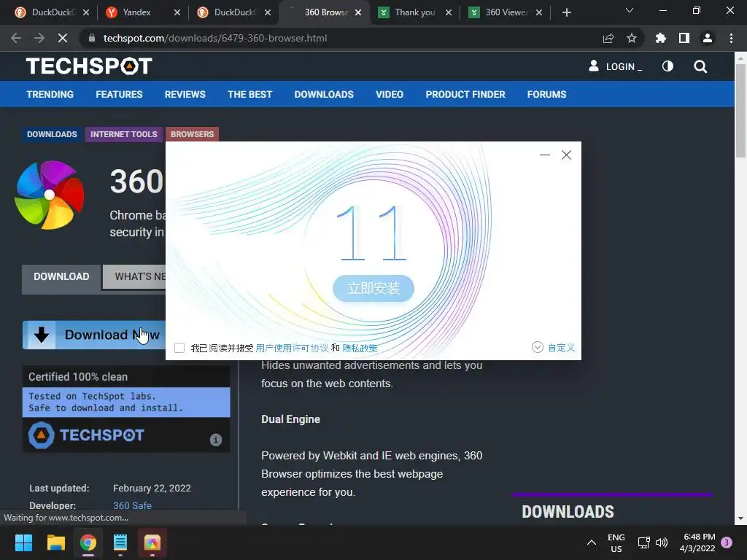This screenshot has height=560, width=747.
Task: Open the notepad app taskbar icon
Action: pos(120,542)
